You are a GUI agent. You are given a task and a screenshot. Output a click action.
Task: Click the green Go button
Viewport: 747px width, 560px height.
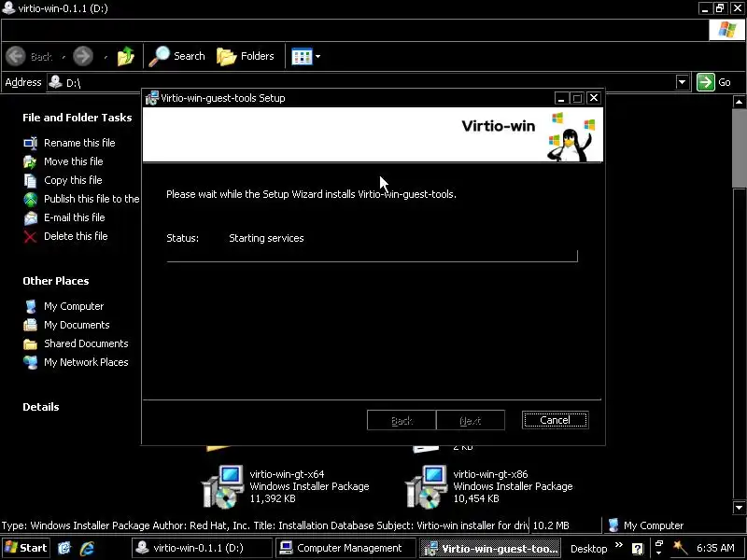click(713, 82)
